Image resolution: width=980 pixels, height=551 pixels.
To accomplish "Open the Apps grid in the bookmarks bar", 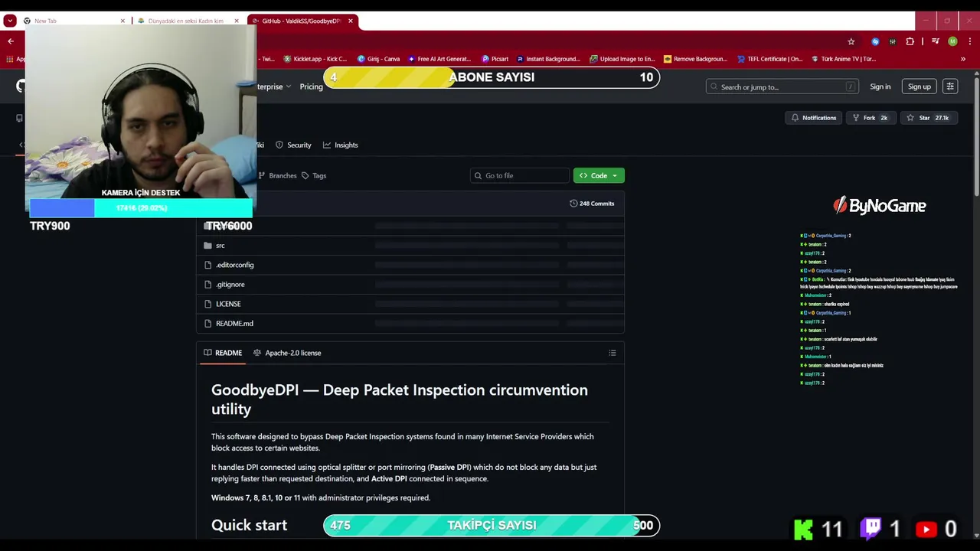I will click(x=9, y=59).
